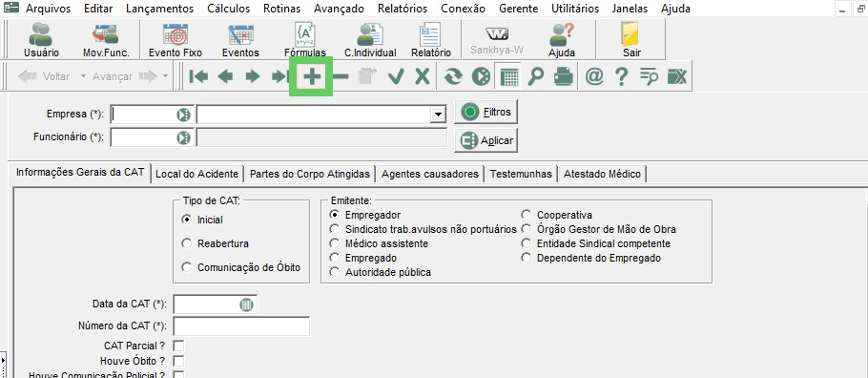Go to first record icon

tap(198, 76)
